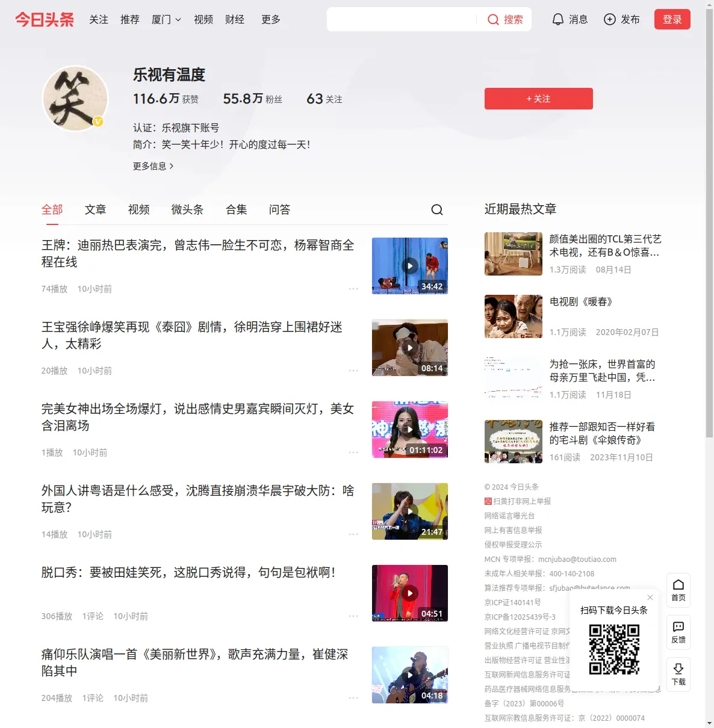Click the 登录 login button
Image resolution: width=714 pixels, height=728 pixels.
click(x=672, y=19)
